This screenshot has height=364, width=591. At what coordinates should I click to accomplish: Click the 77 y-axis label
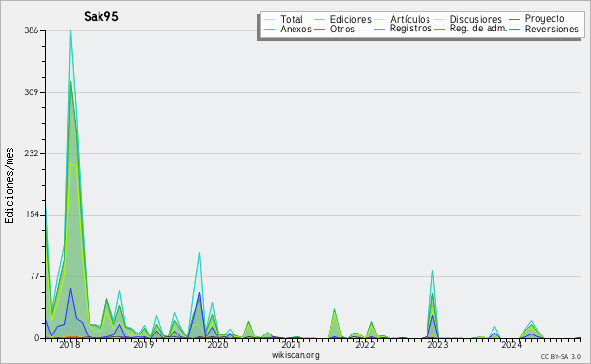click(33, 276)
